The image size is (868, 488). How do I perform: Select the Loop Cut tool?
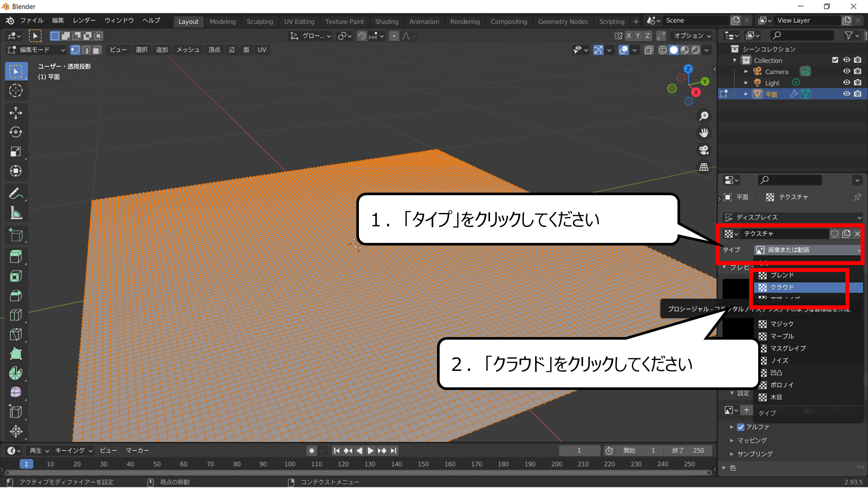pyautogui.click(x=16, y=315)
